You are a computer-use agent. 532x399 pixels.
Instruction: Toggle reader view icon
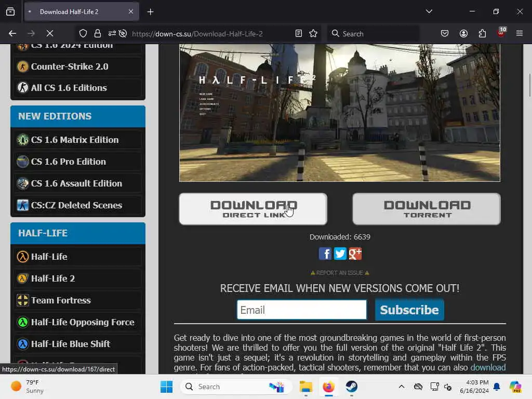[x=299, y=33]
